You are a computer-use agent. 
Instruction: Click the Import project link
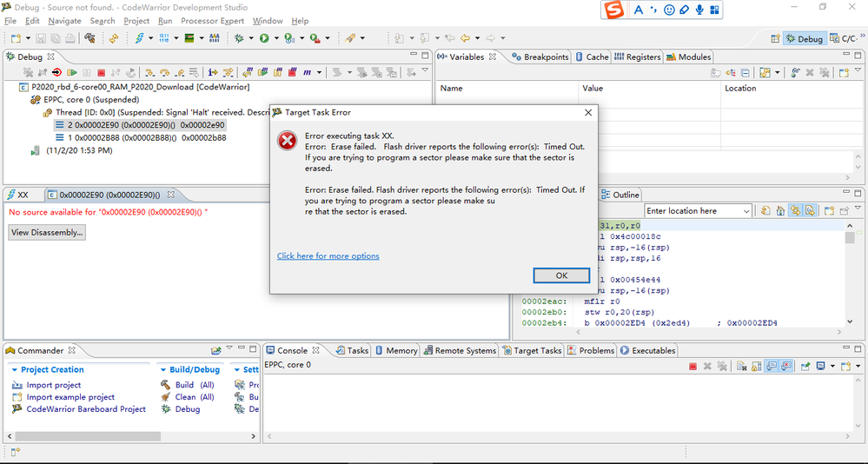point(53,385)
